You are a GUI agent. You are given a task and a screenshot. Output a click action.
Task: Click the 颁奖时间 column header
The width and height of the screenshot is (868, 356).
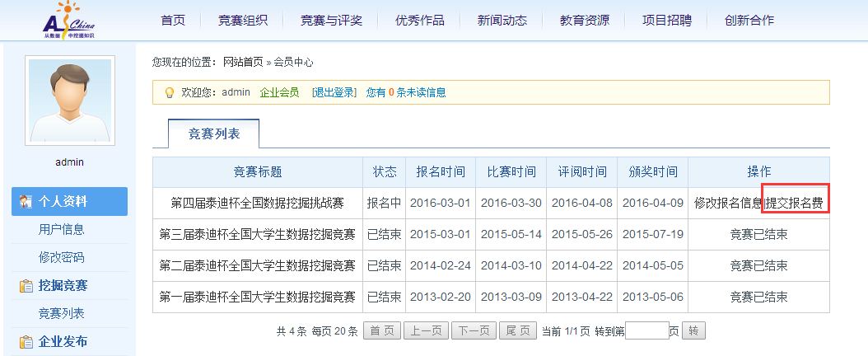click(x=653, y=172)
